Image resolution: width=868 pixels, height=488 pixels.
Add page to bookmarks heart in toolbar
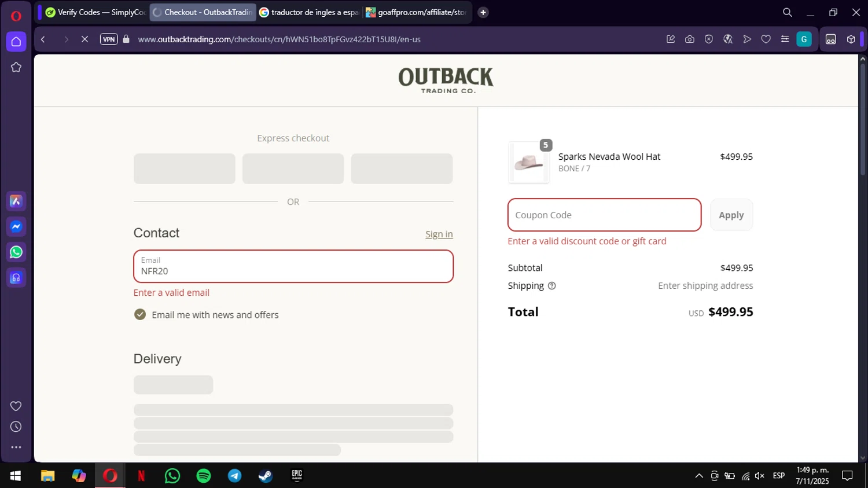click(766, 39)
